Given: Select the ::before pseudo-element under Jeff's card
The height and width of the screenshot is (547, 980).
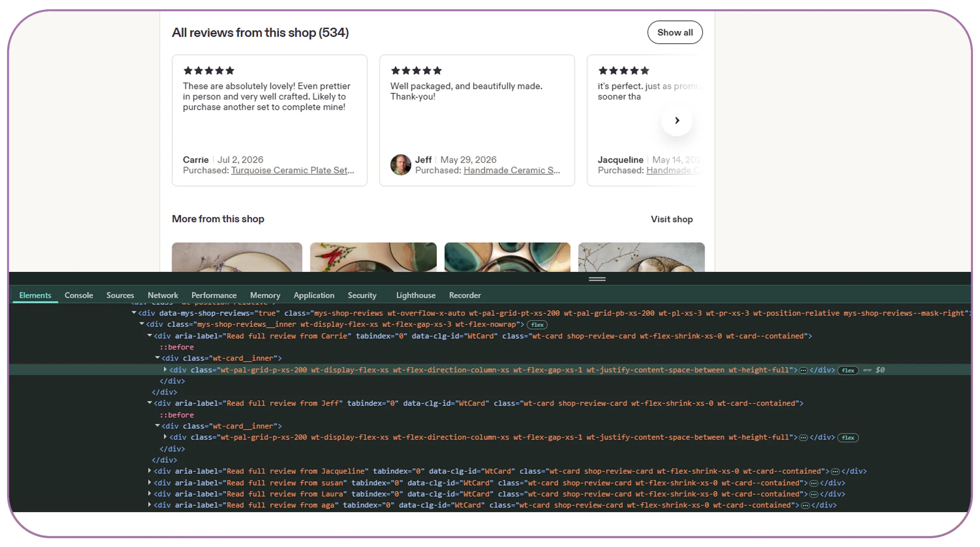Looking at the screenshot, I should coord(177,415).
